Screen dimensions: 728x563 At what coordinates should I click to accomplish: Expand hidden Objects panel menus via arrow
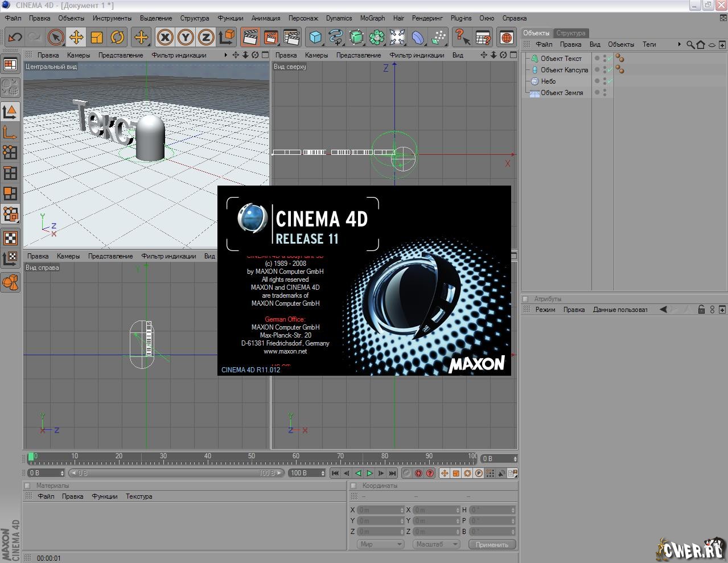[679, 44]
